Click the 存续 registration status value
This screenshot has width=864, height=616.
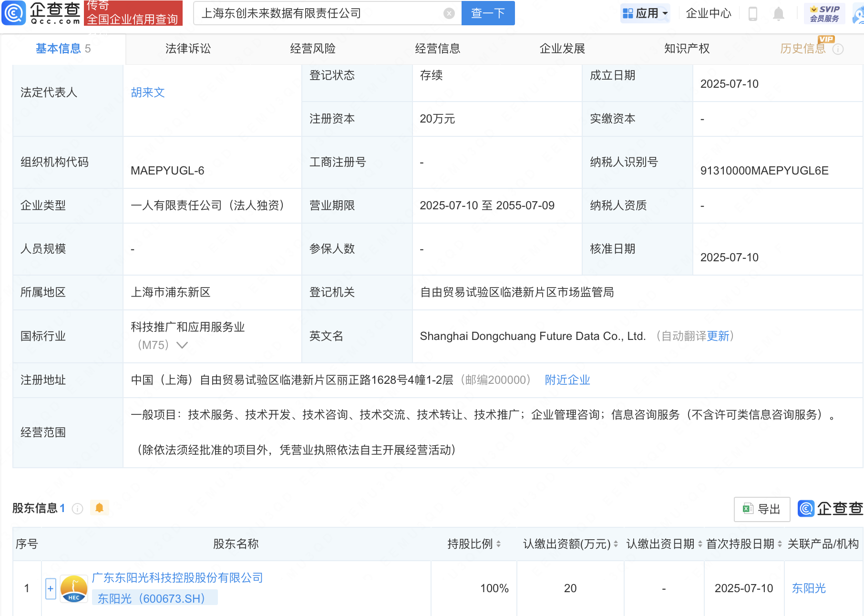coord(431,75)
